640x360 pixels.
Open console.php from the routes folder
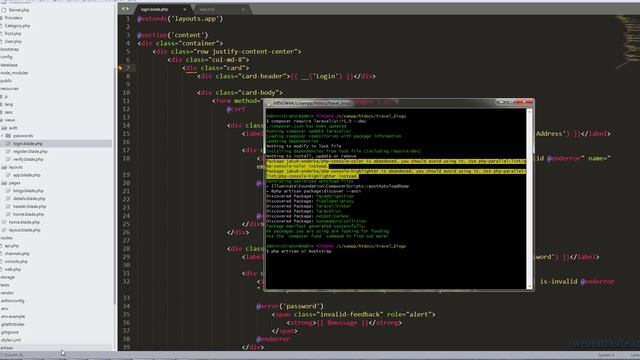pos(16,262)
